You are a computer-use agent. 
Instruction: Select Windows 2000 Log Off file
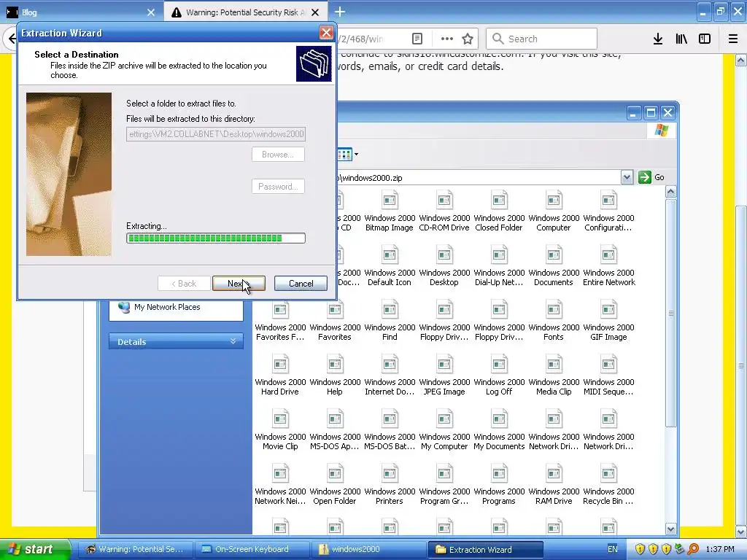click(x=499, y=376)
